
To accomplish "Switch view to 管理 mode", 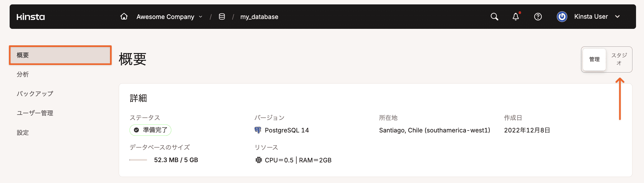I will (x=594, y=59).
